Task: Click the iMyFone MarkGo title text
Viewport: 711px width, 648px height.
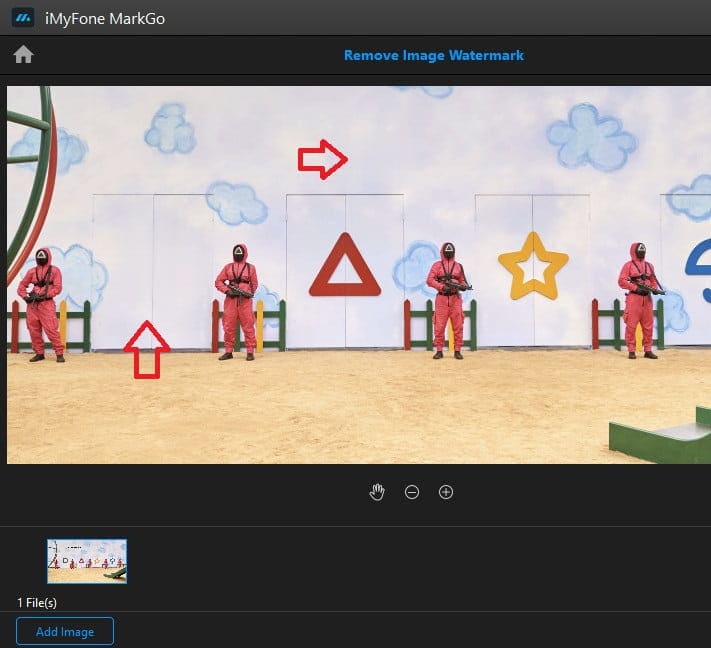Action: point(105,19)
